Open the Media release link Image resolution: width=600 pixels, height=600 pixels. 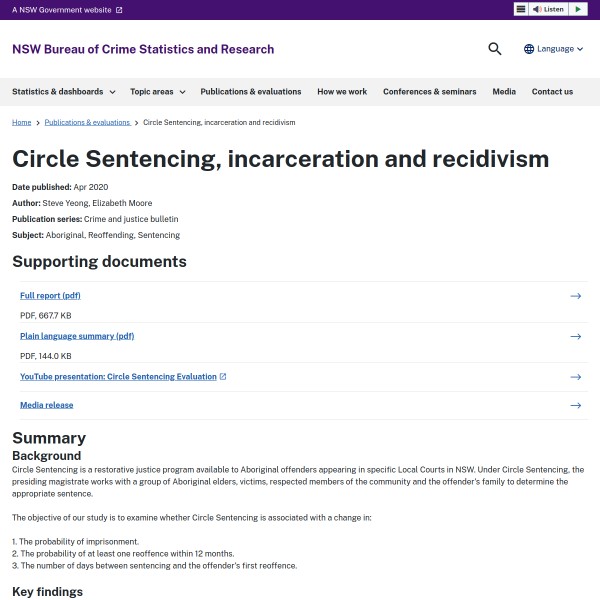click(46, 405)
